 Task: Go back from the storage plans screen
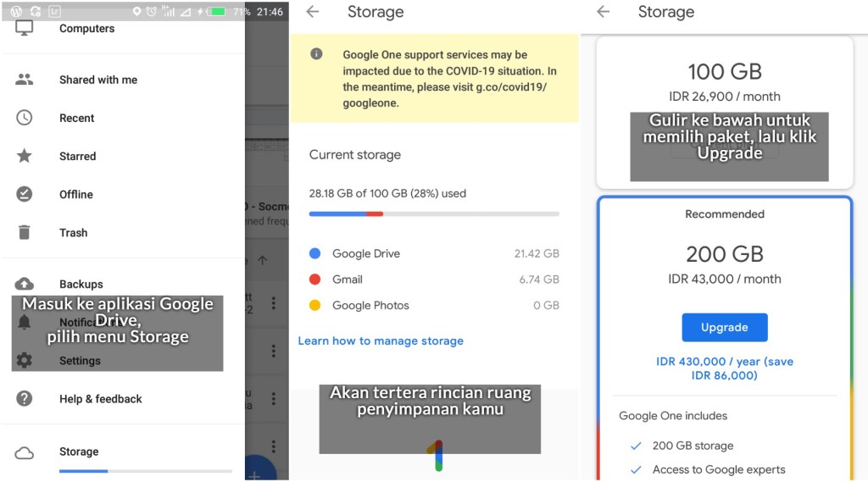tap(603, 12)
